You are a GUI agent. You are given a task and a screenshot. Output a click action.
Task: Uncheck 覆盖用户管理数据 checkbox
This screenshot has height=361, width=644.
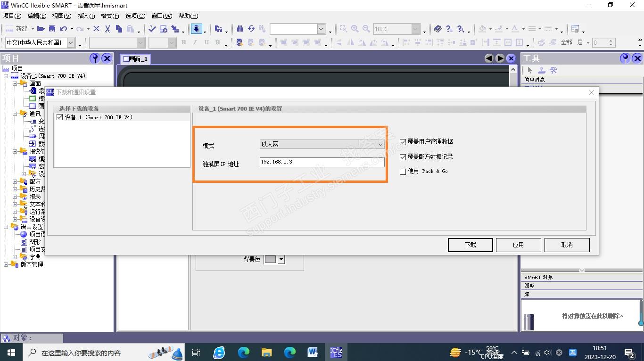(x=403, y=142)
